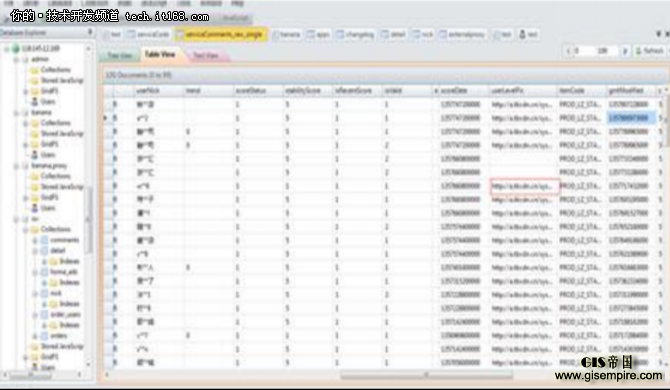
Task: Open the user-icon tab at end of tab strip
Action: (x=528, y=34)
